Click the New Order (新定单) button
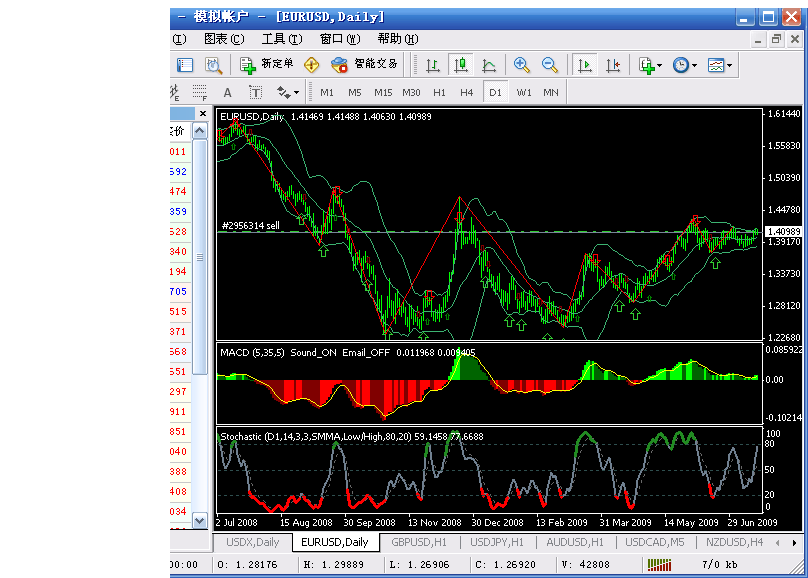The width and height of the screenshot is (808, 578). 266,65
